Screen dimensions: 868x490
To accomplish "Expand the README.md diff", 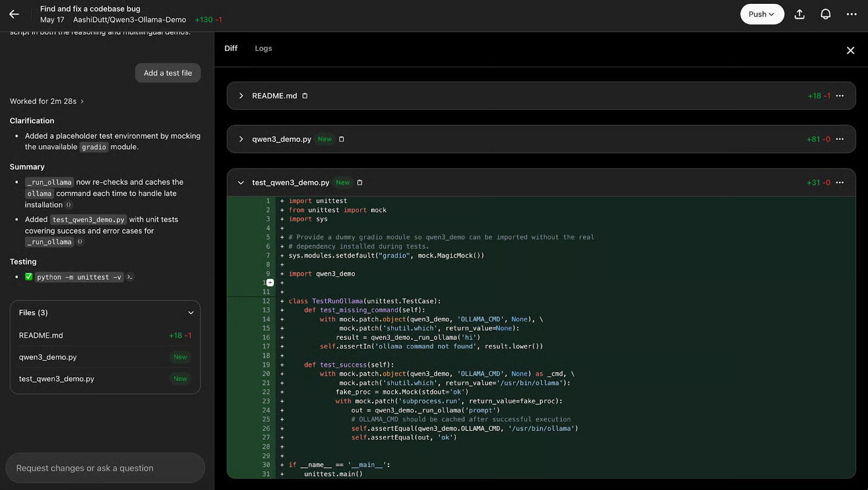I will point(240,95).
